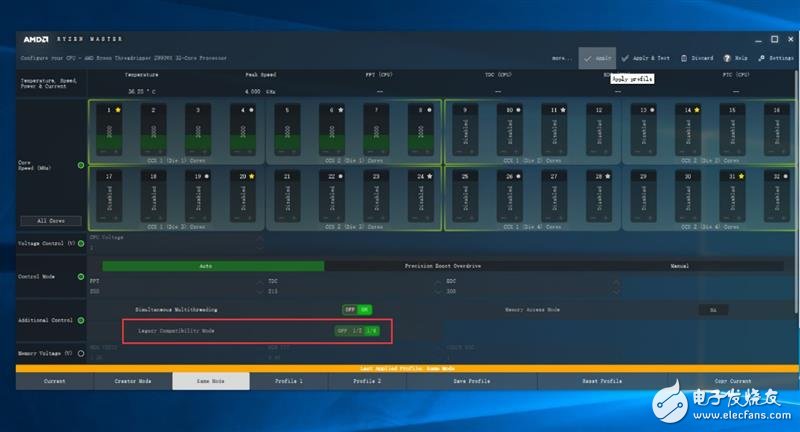This screenshot has width=800, height=432.
Task: Select Auto control mode
Action: pos(213,266)
